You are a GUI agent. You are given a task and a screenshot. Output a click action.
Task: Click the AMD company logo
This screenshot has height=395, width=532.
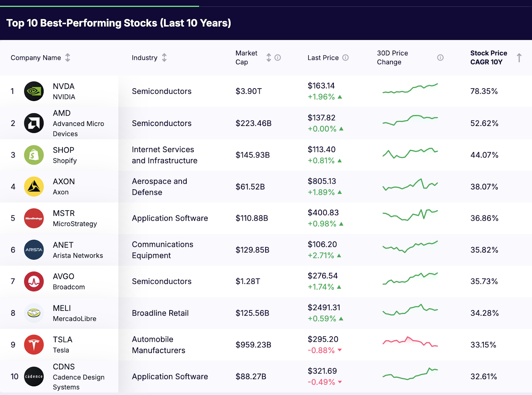pyautogui.click(x=34, y=123)
